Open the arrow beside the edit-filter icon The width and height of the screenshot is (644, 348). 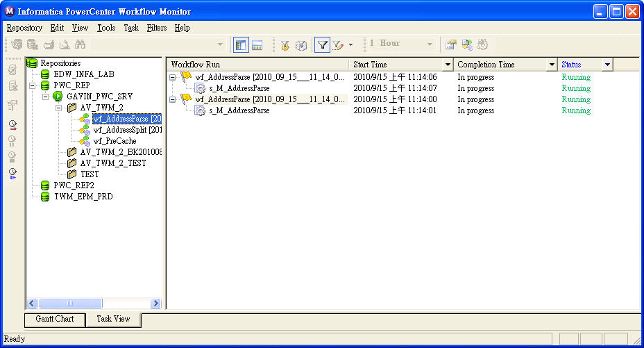(x=350, y=44)
